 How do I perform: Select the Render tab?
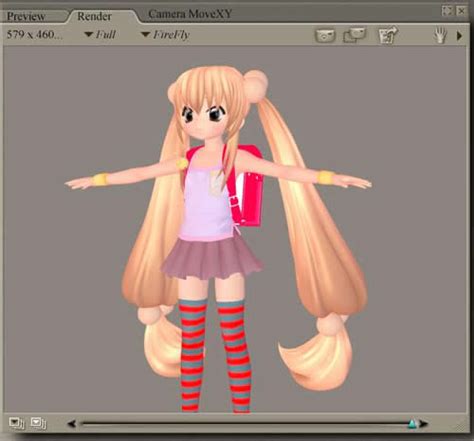click(x=95, y=16)
